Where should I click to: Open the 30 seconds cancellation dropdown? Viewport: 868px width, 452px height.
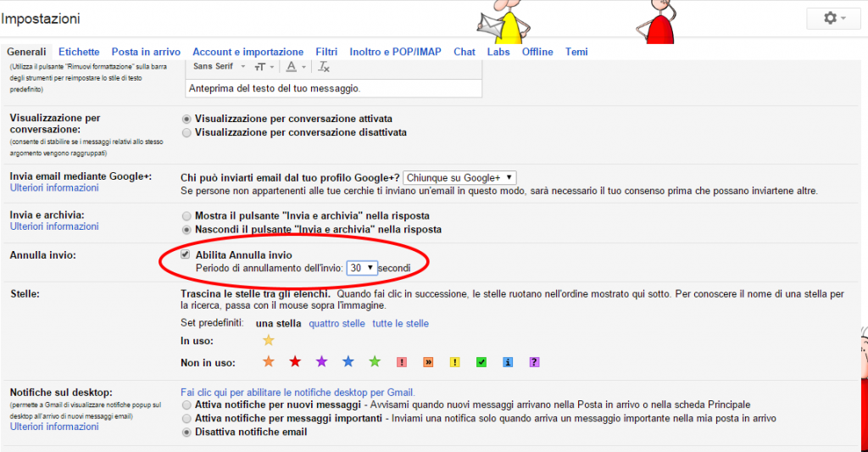click(361, 268)
